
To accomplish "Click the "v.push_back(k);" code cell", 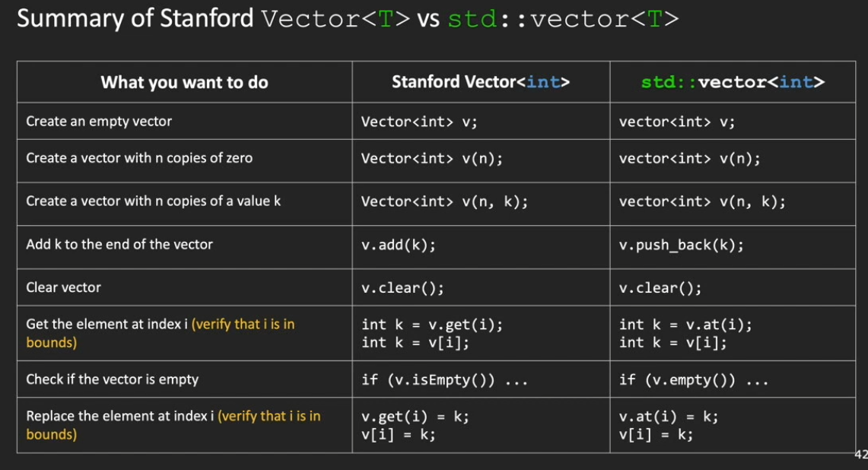I will pyautogui.click(x=681, y=245).
